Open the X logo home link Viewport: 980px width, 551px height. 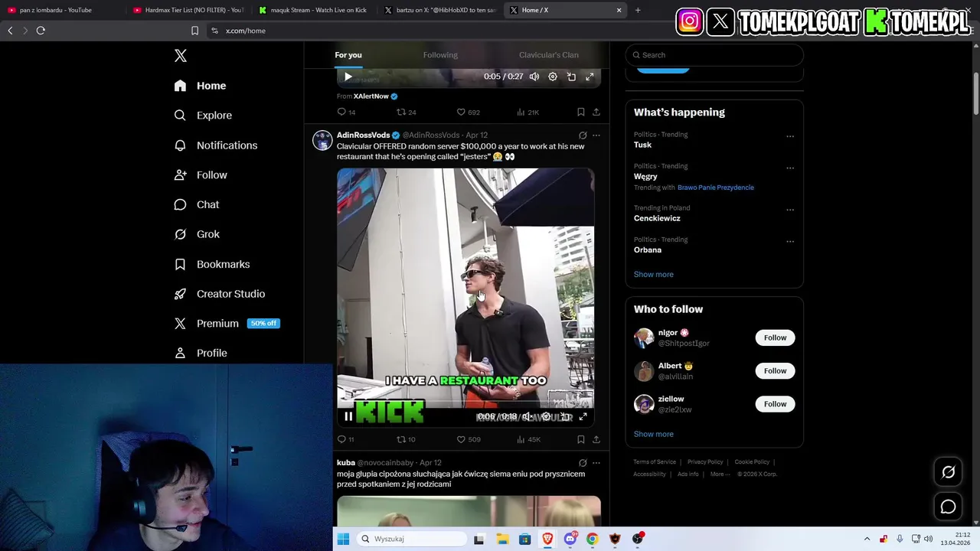tap(181, 56)
